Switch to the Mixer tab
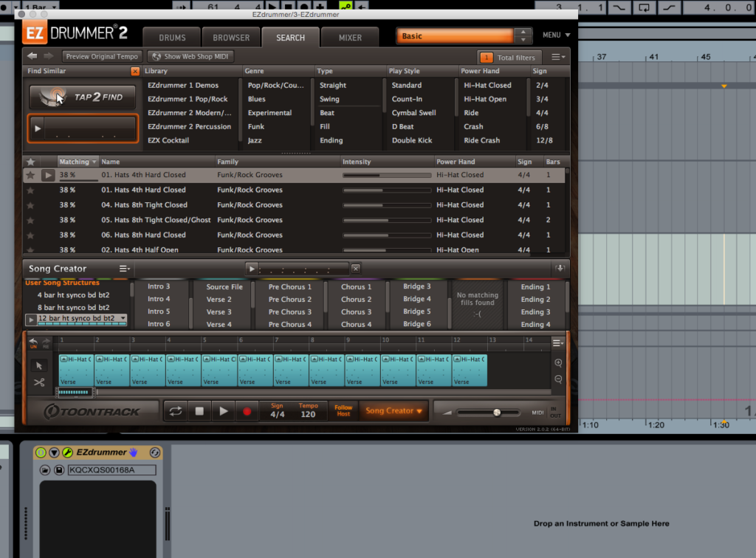Image resolution: width=756 pixels, height=558 pixels. pyautogui.click(x=350, y=38)
